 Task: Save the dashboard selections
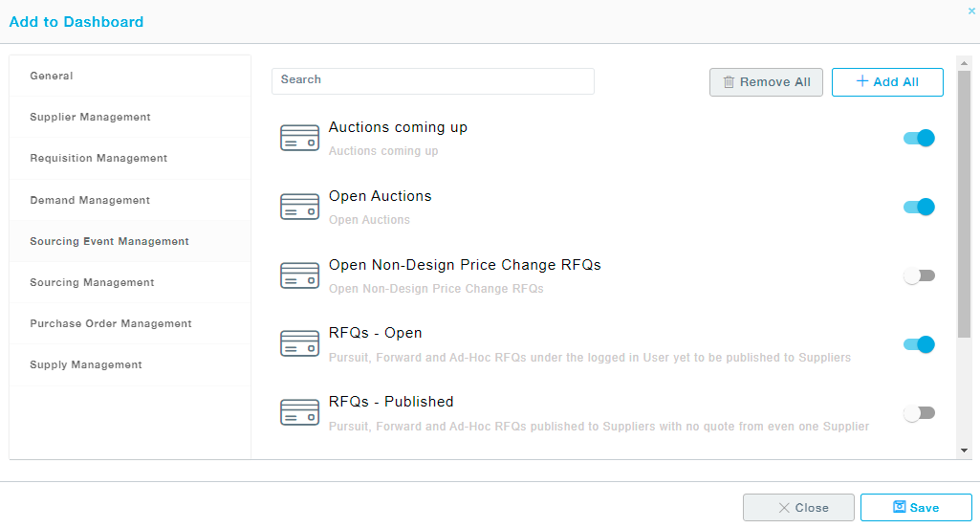(x=916, y=508)
